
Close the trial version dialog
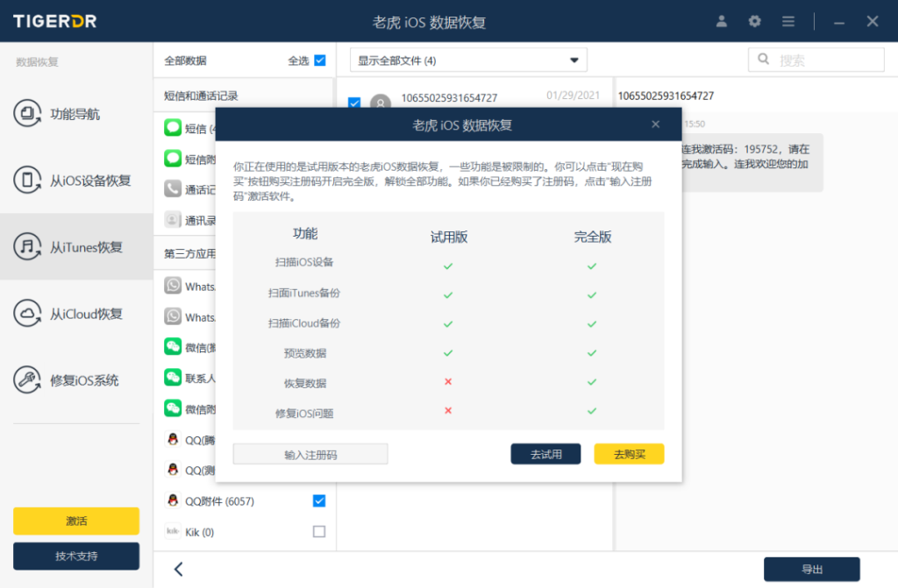655,124
